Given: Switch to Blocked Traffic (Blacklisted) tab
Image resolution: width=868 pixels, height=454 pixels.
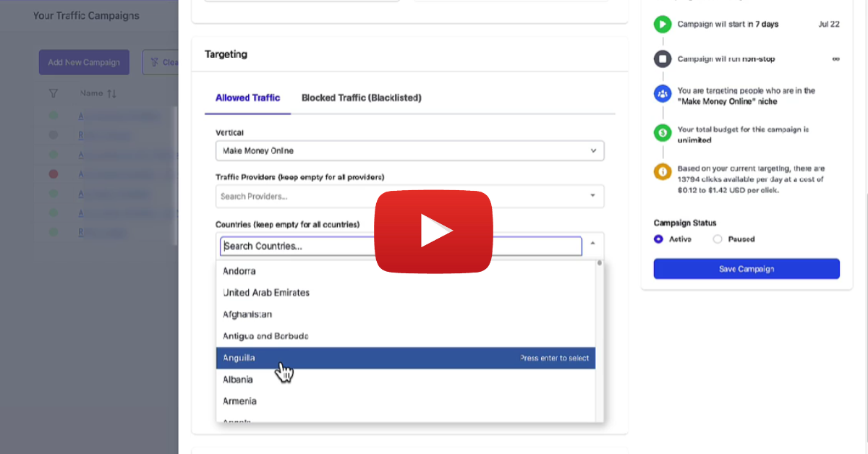Looking at the screenshot, I should pyautogui.click(x=361, y=98).
